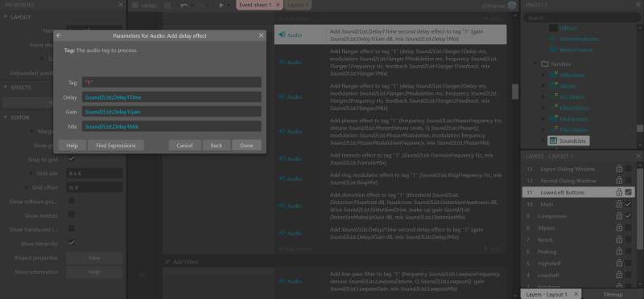The image size is (644, 299).
Task: Click Audio icon on Flanger2 action
Action: [282, 96]
